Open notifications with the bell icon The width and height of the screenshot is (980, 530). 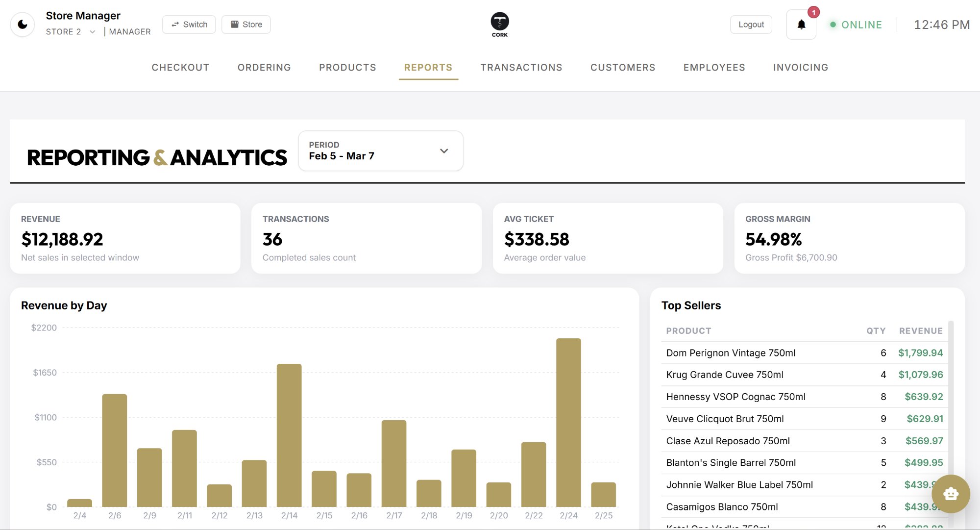[x=801, y=25]
